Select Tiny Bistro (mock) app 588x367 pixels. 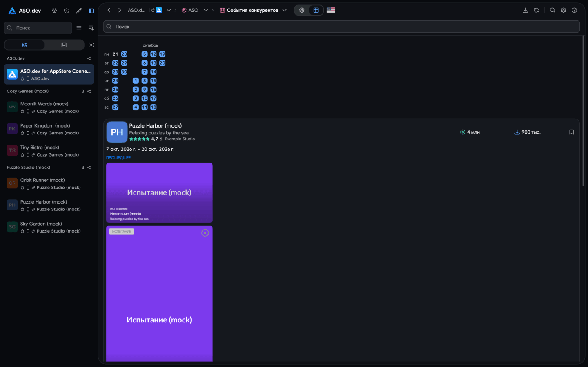[x=49, y=151]
